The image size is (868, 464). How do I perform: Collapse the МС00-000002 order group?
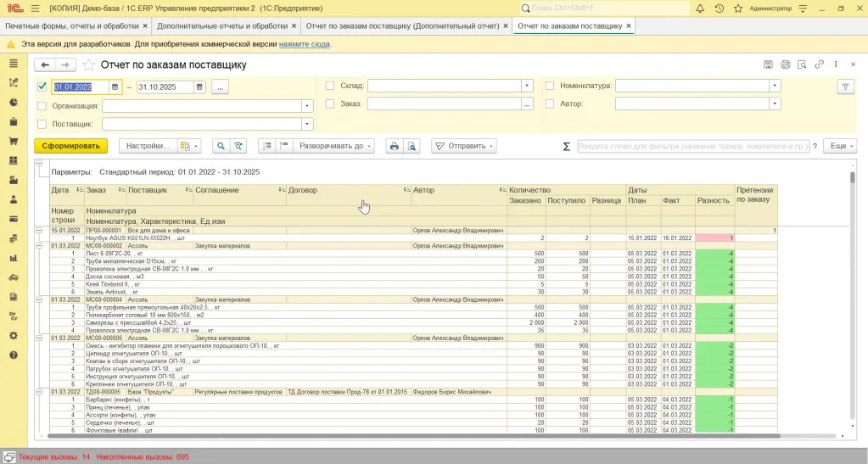[39, 245]
